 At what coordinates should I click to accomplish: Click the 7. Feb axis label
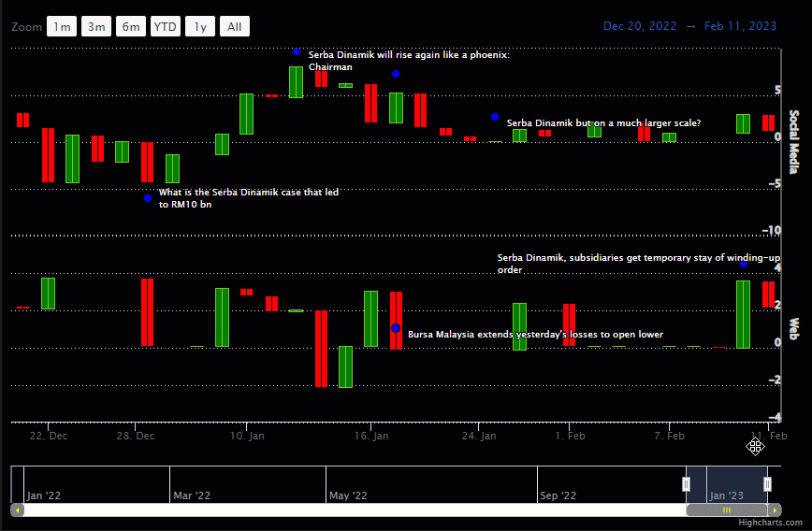669,436
